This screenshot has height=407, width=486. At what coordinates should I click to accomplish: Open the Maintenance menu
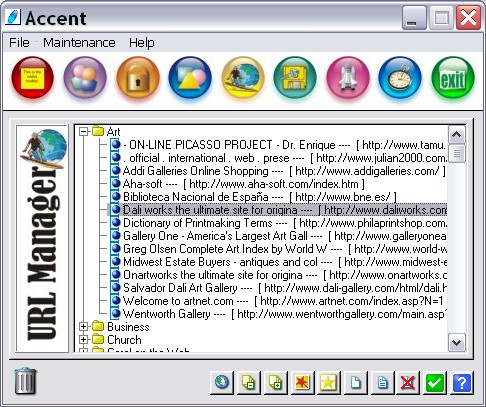(x=79, y=43)
